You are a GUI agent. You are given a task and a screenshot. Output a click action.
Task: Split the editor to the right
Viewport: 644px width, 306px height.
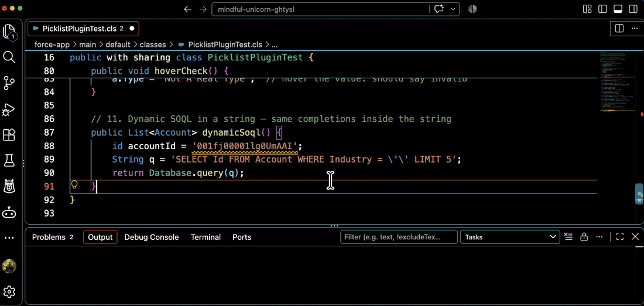pyautogui.click(x=619, y=28)
